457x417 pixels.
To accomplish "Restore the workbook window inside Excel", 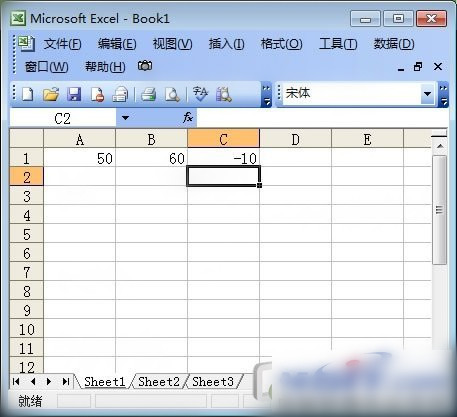I will click(418, 67).
